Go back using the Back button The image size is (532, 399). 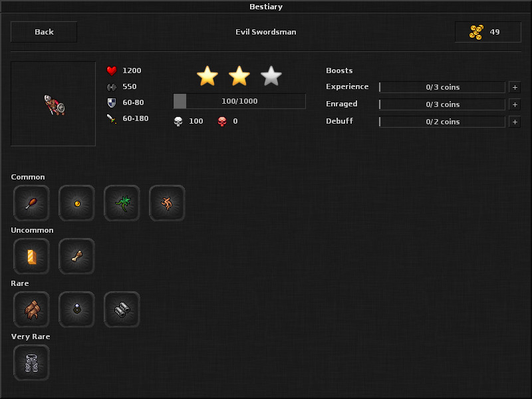tap(44, 32)
